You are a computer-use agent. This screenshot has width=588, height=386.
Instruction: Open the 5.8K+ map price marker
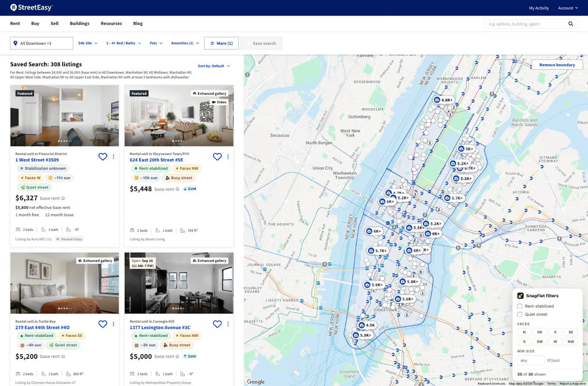click(409, 282)
